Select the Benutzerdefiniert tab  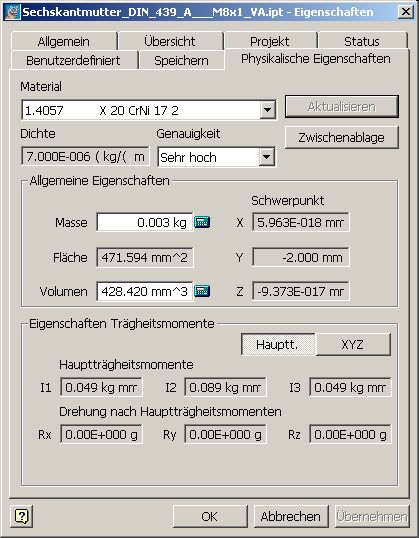point(73,60)
